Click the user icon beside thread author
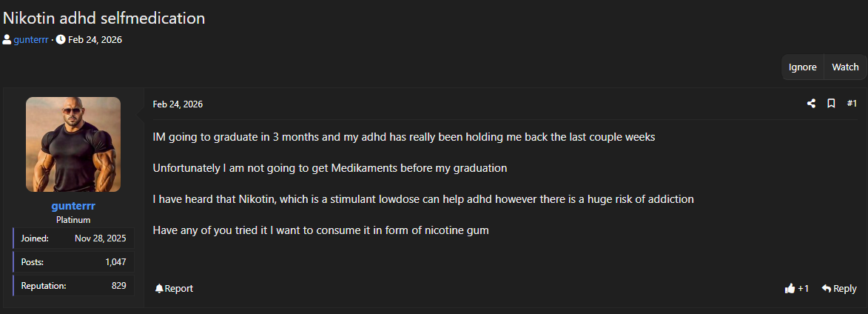The width and height of the screenshot is (868, 314). pos(7,39)
